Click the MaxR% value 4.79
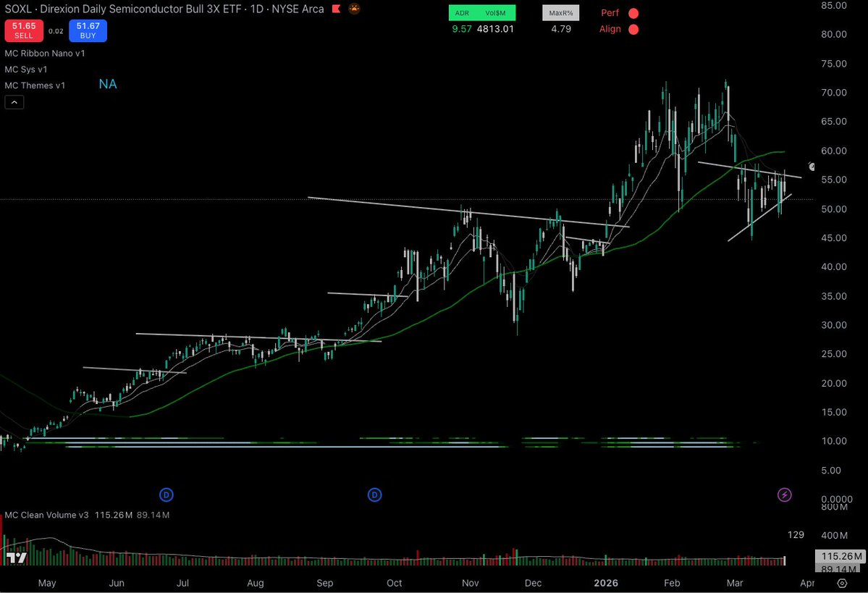868x593 pixels. 561,29
